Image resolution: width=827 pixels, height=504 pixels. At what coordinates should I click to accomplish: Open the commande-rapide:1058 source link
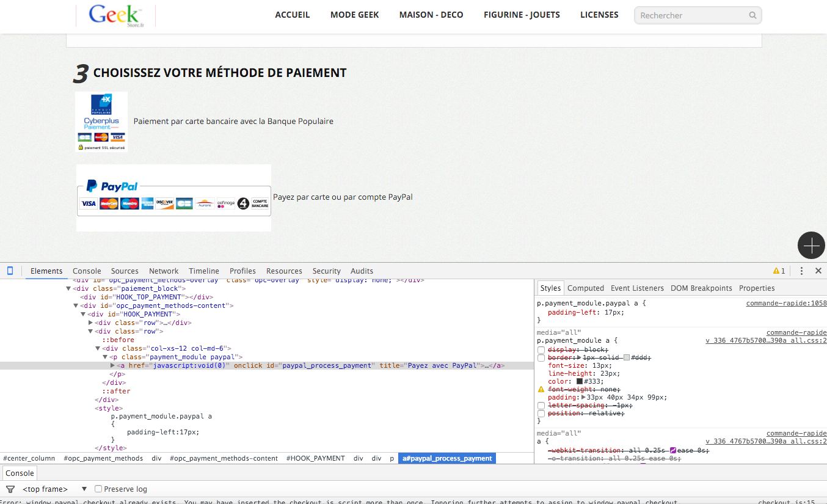[786, 303]
